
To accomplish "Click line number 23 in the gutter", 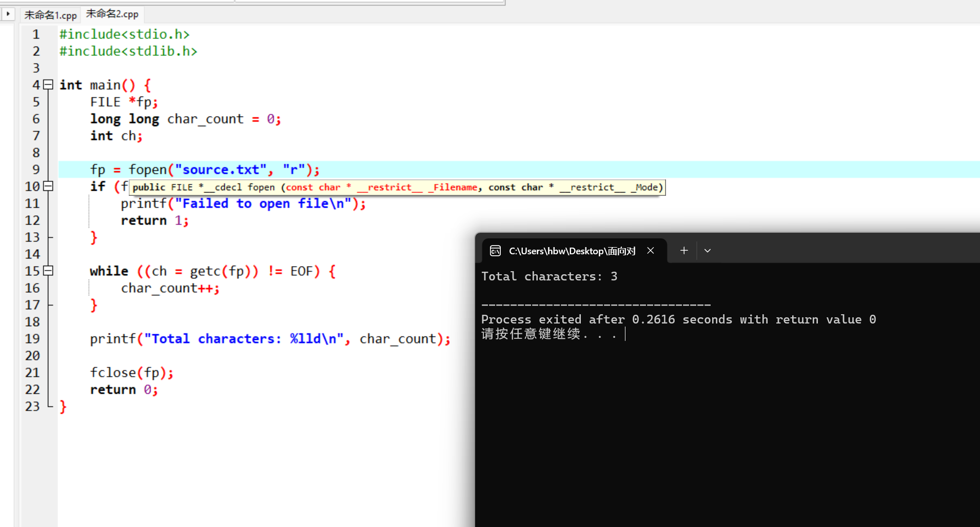I will click(x=32, y=407).
